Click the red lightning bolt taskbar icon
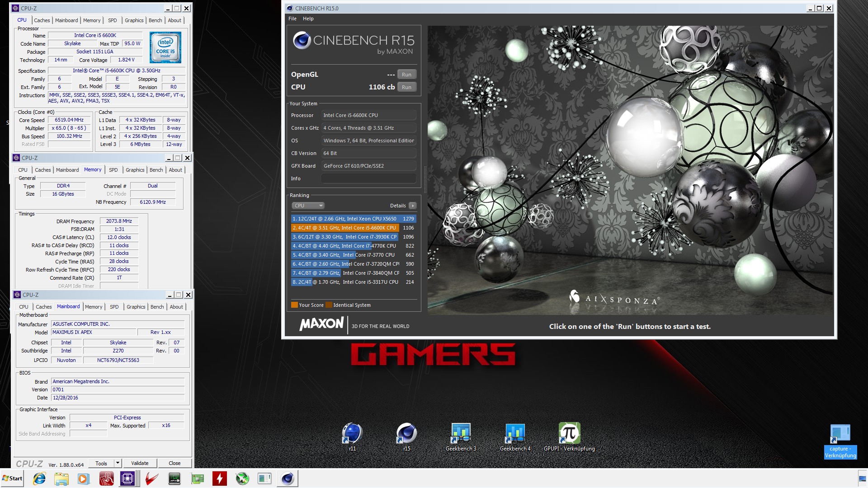868x488 pixels. click(x=220, y=479)
